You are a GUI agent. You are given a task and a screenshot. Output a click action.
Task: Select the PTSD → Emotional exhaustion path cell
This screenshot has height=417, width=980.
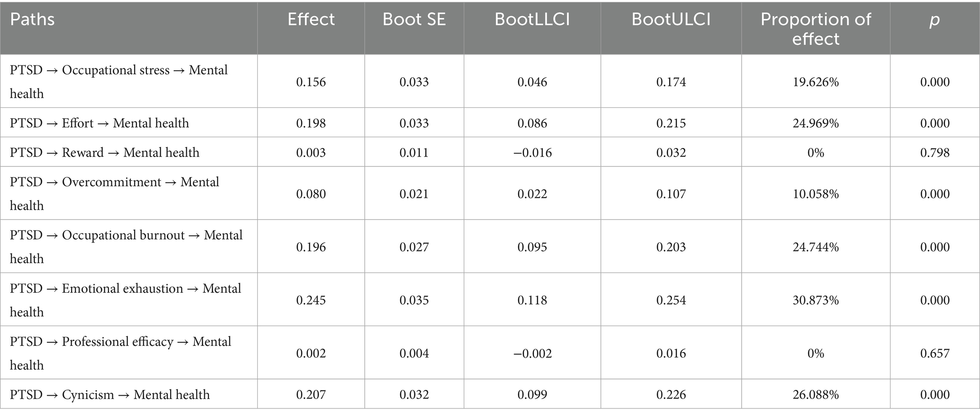point(126,300)
